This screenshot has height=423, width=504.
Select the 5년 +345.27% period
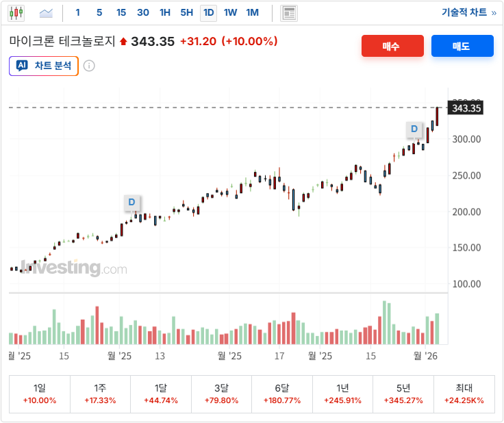click(x=403, y=394)
